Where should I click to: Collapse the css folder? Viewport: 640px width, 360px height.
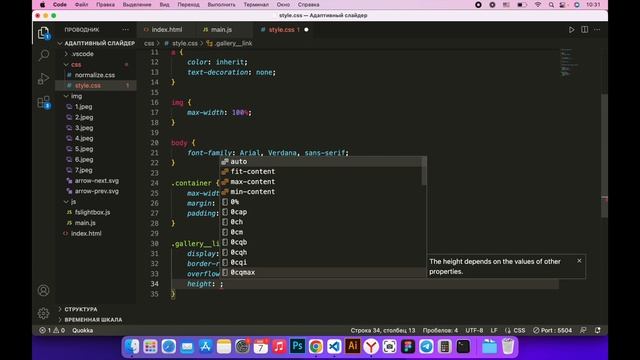click(96, 64)
